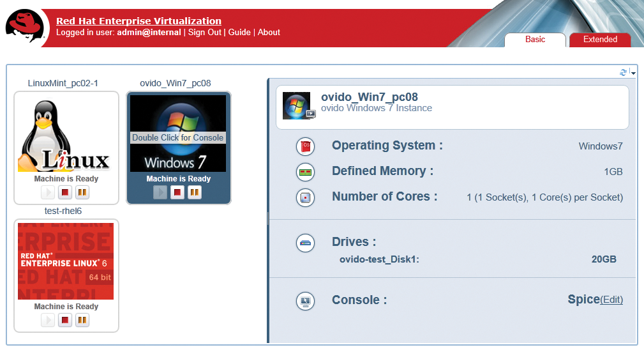Start the LinuxMint_pc02-1 machine with the play button

coord(48,192)
